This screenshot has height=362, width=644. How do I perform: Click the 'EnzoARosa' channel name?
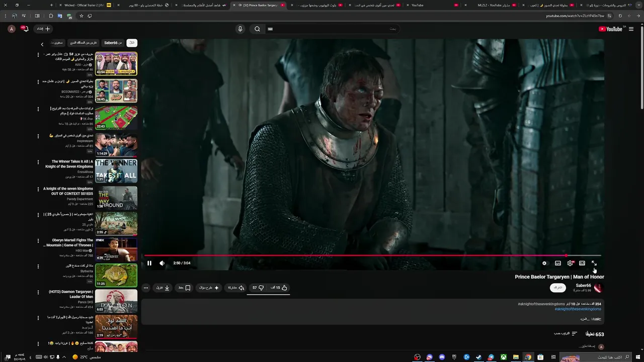tap(85, 172)
